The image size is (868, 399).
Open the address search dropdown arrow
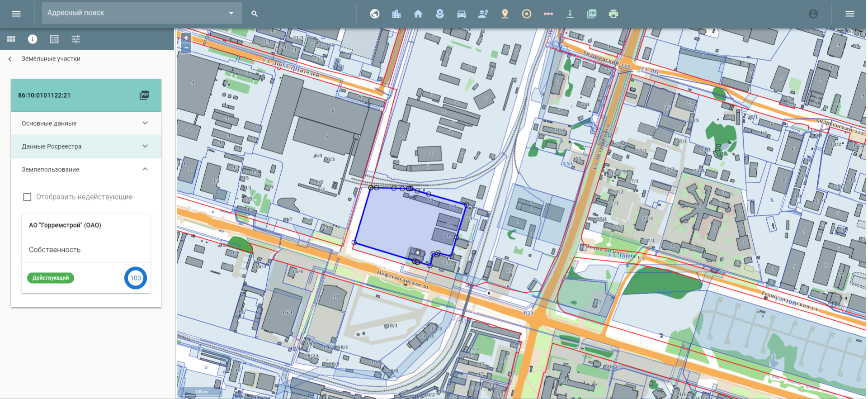point(231,13)
